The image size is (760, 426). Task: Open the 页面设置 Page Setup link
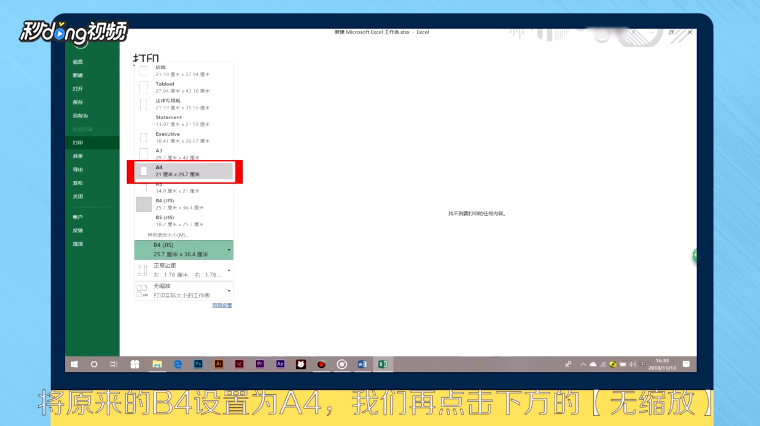(222, 306)
